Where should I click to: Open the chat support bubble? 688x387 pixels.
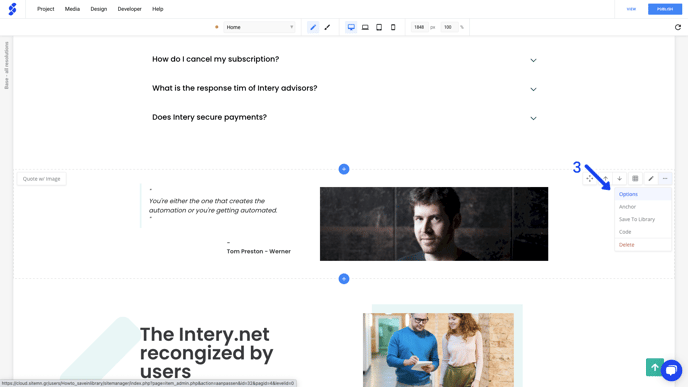click(x=672, y=370)
